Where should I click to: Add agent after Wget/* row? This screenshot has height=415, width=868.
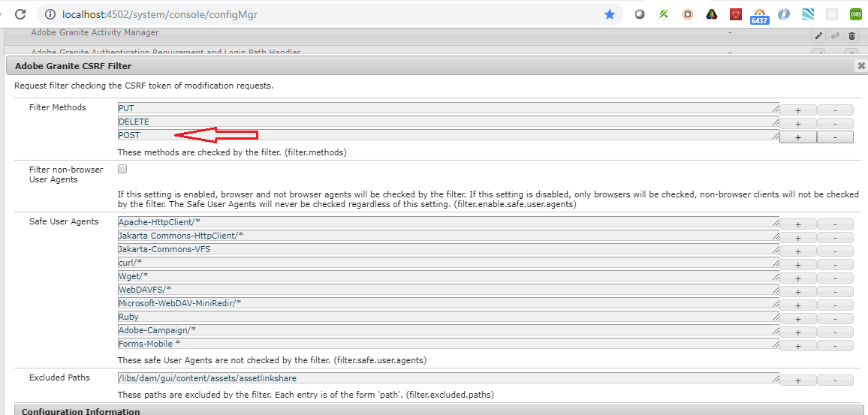[797, 278]
